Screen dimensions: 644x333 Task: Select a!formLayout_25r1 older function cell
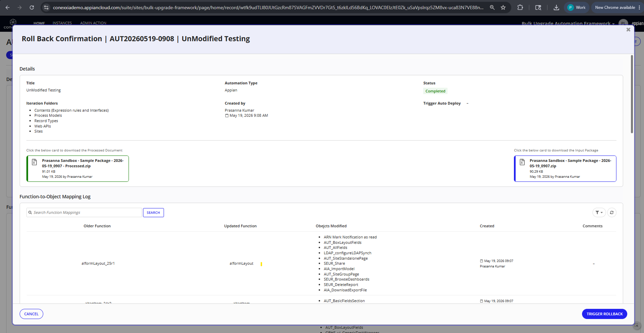click(98, 263)
